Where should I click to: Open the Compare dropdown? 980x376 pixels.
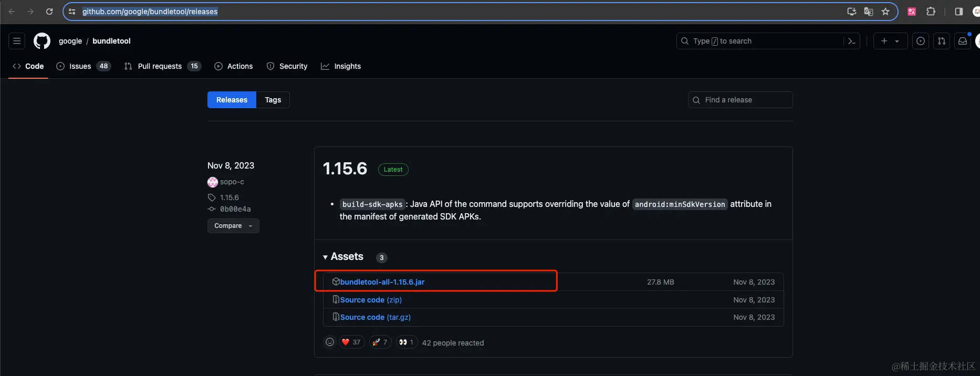coord(233,226)
